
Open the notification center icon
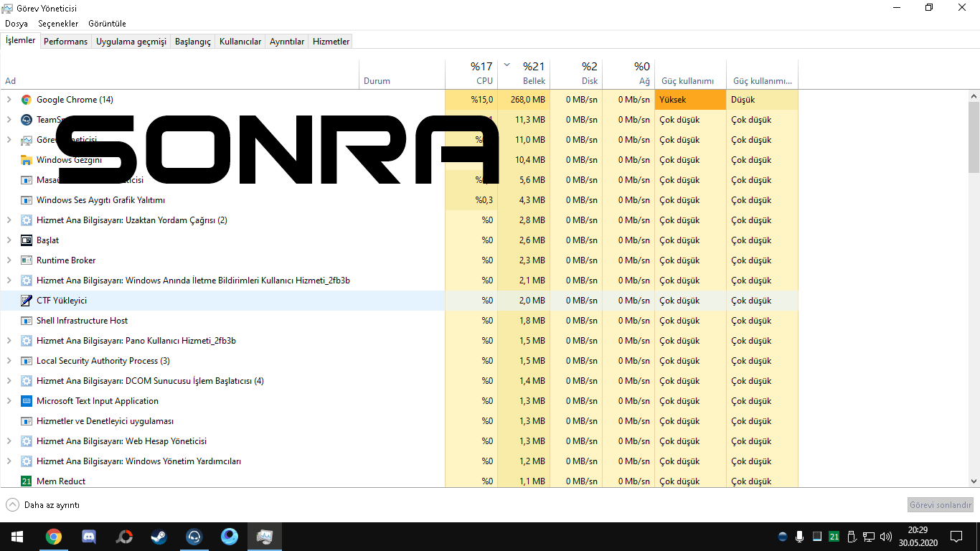[956, 536]
